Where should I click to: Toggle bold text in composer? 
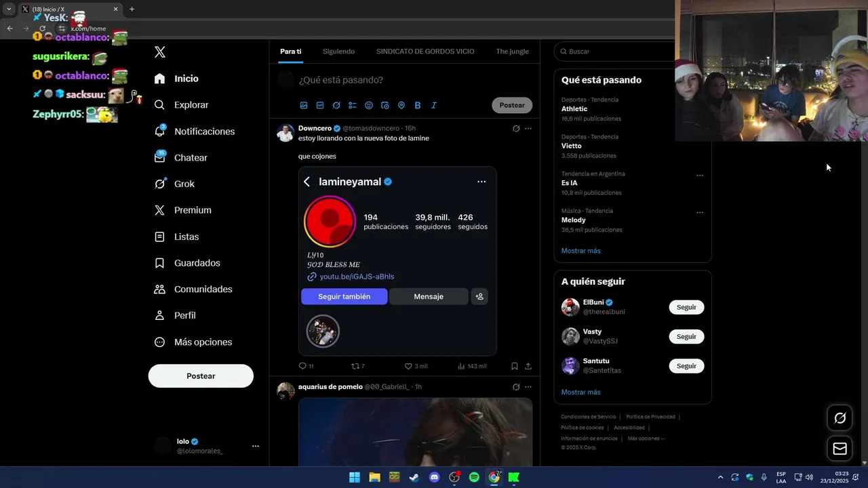point(418,105)
